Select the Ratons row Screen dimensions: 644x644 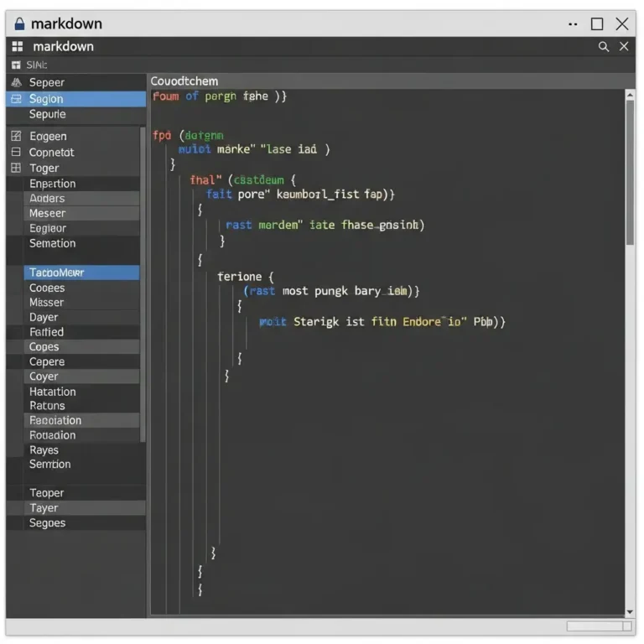point(81,406)
